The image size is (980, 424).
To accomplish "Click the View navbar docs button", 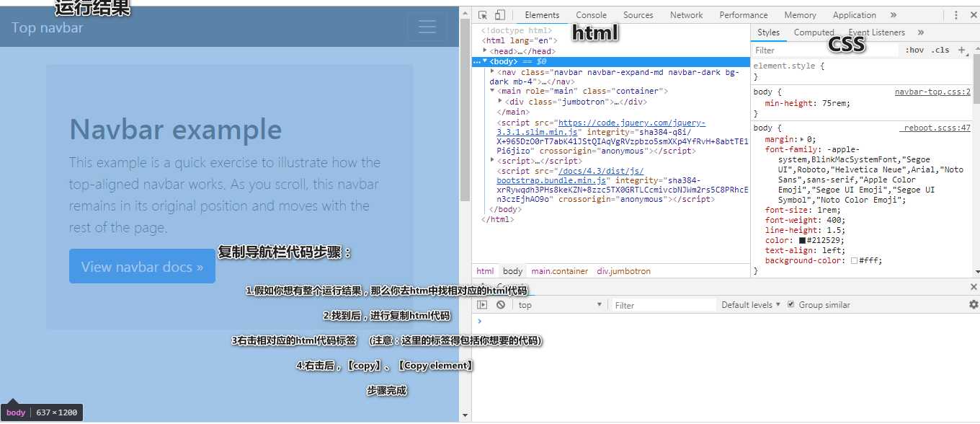I will 142,266.
